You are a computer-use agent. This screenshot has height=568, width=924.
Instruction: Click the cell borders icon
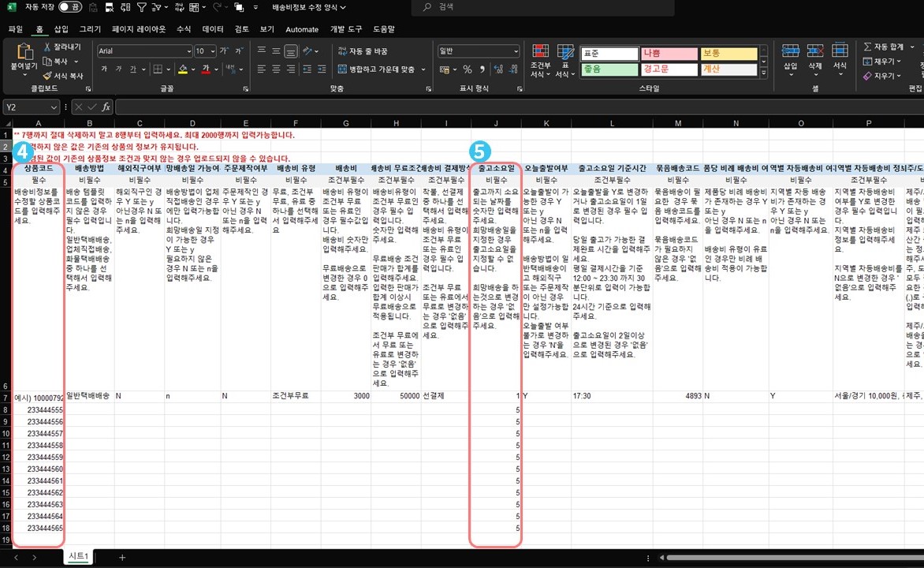[x=158, y=69]
